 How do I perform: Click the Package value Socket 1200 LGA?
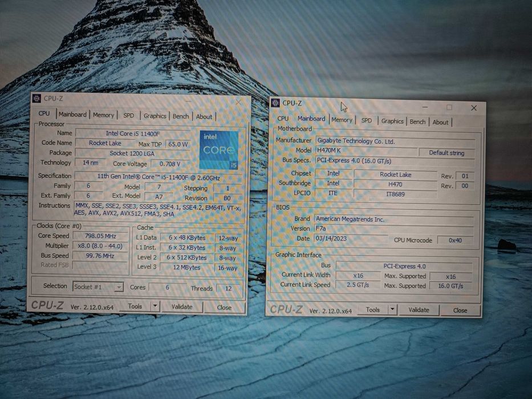click(132, 153)
